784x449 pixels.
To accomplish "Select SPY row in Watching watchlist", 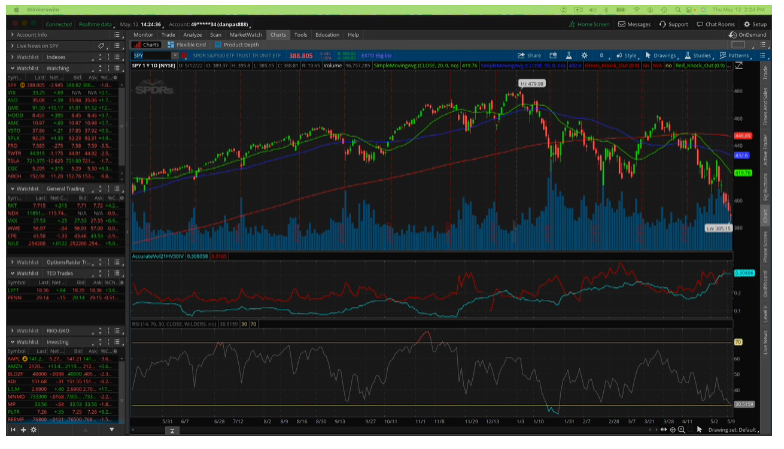I will point(64,85).
